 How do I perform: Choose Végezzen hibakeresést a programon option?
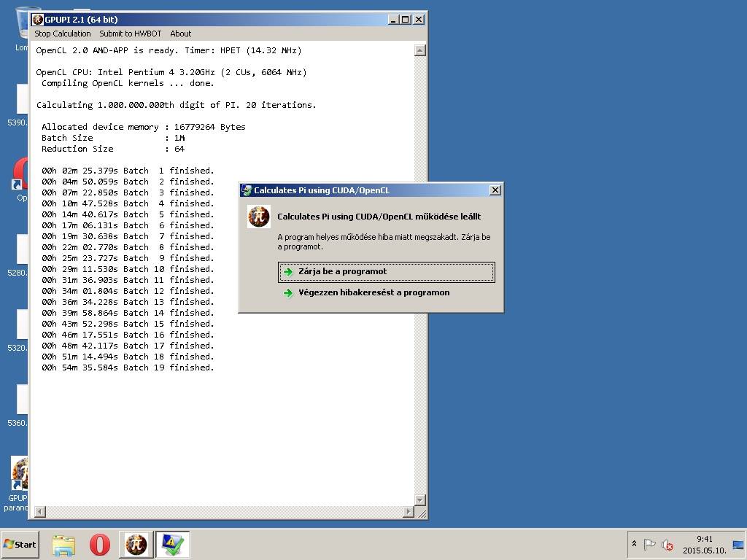374,293
